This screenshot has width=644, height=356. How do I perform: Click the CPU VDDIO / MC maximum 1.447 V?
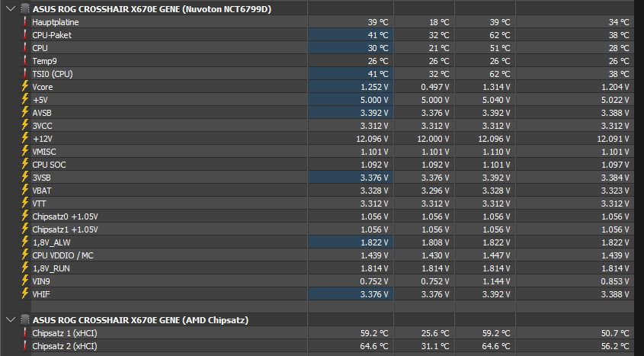click(x=496, y=255)
